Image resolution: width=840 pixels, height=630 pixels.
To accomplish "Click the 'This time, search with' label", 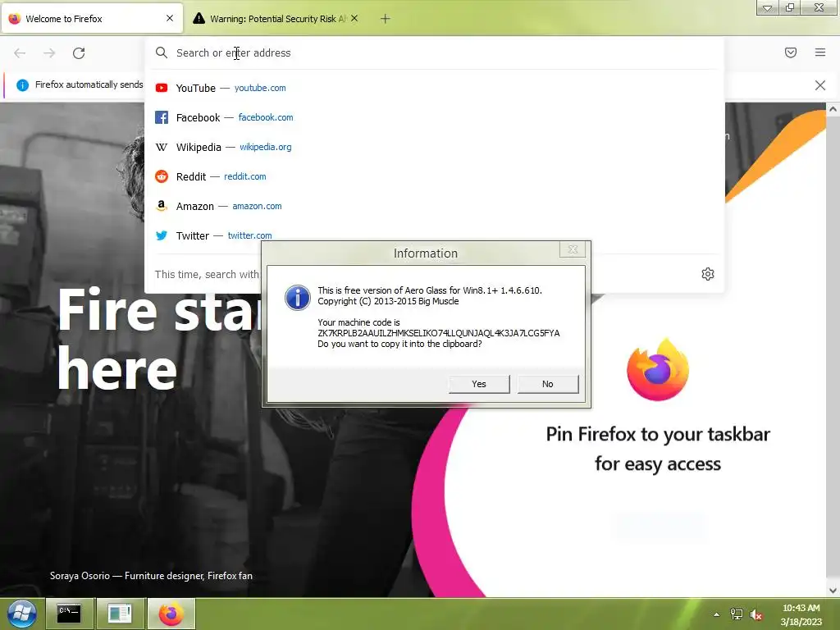I will coord(207,274).
